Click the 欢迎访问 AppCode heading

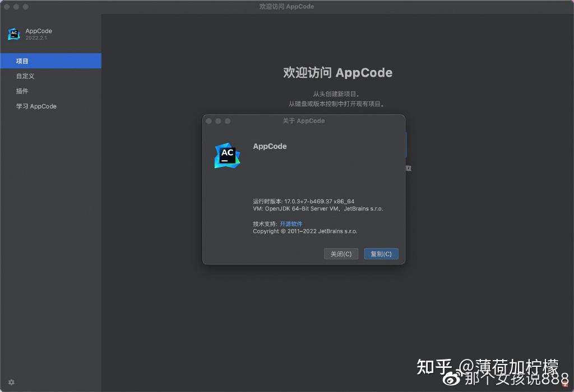tap(338, 72)
